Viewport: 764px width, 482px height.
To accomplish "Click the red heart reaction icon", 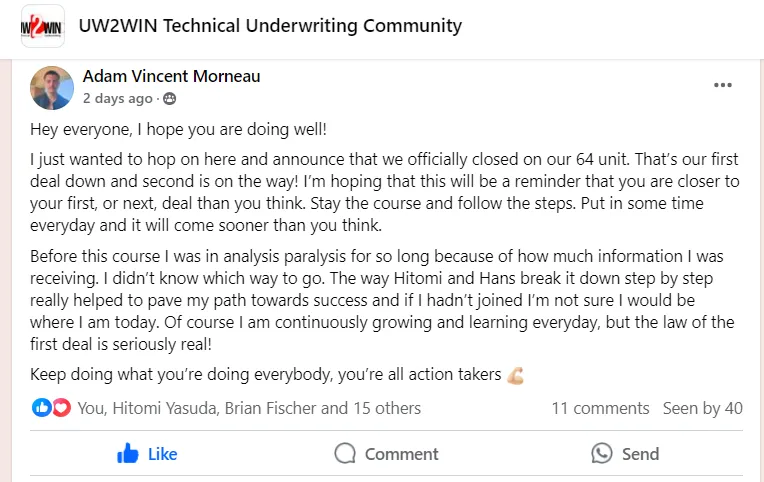I will click(x=61, y=408).
